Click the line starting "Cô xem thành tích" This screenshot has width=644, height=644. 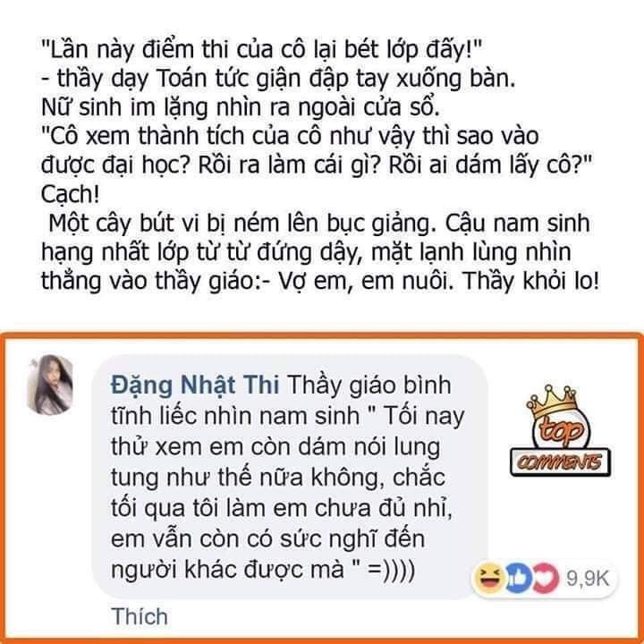click(290, 137)
